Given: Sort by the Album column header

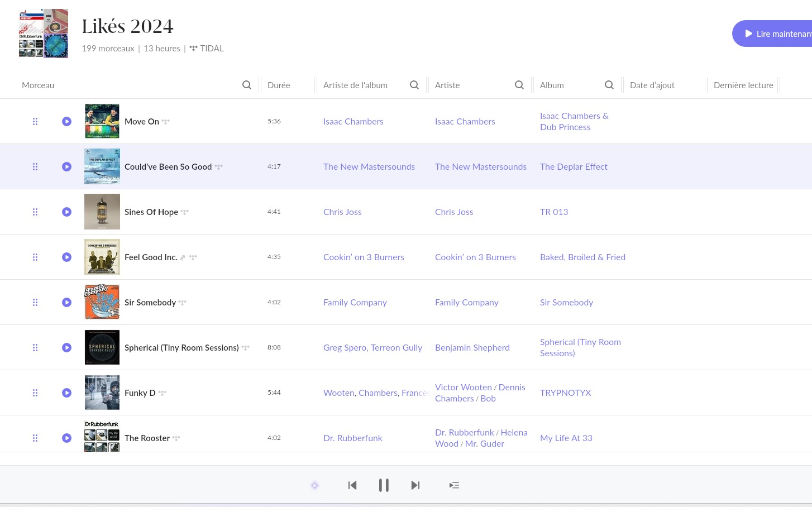Looking at the screenshot, I should (552, 85).
